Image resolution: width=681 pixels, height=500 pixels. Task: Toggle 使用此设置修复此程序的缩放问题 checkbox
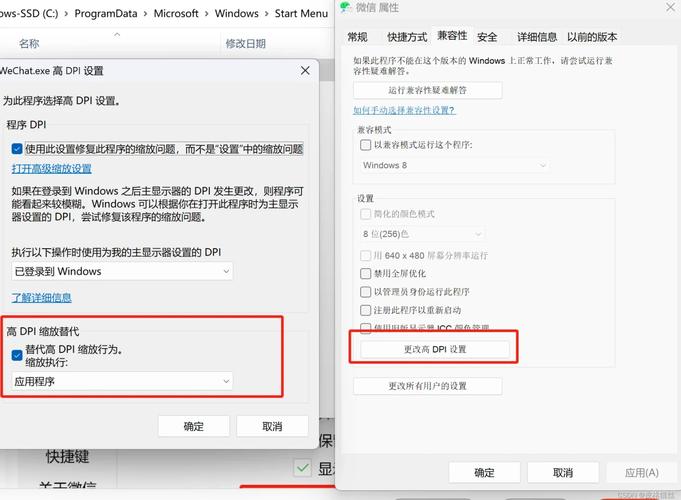[x=17, y=149]
